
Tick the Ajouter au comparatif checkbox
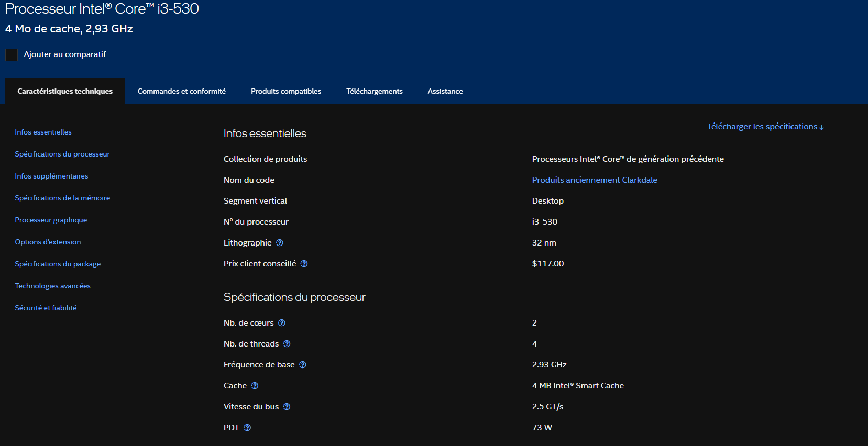(x=12, y=55)
